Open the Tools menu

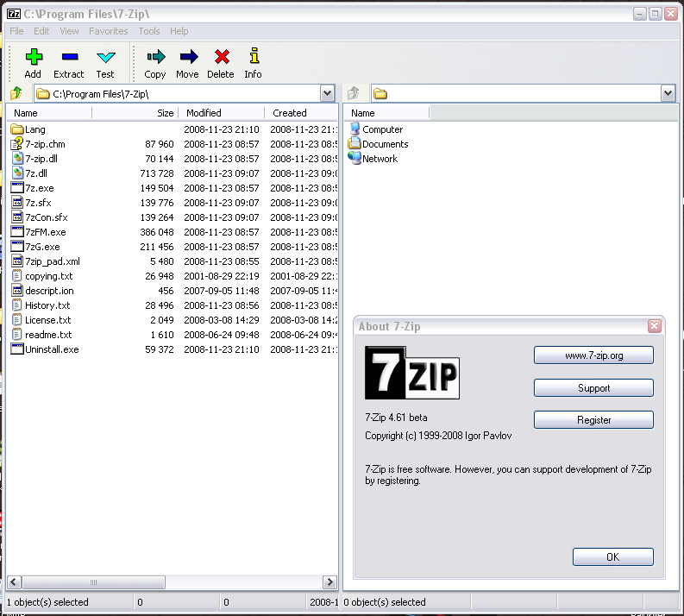coord(149,31)
